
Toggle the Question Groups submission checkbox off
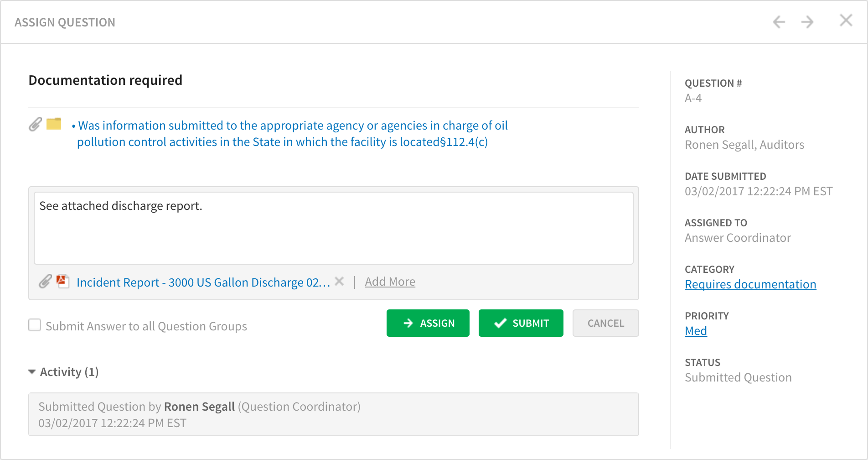pos(35,325)
